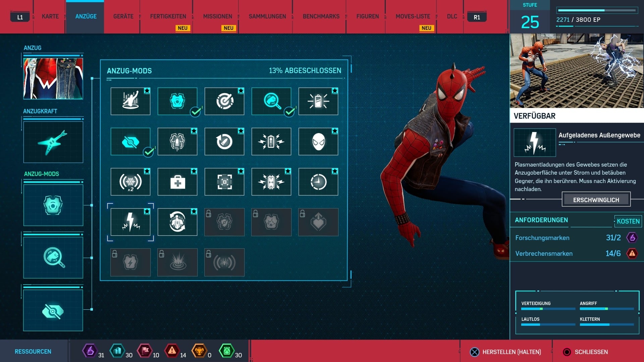Switch to the GERÄTE tab

pos(123,16)
